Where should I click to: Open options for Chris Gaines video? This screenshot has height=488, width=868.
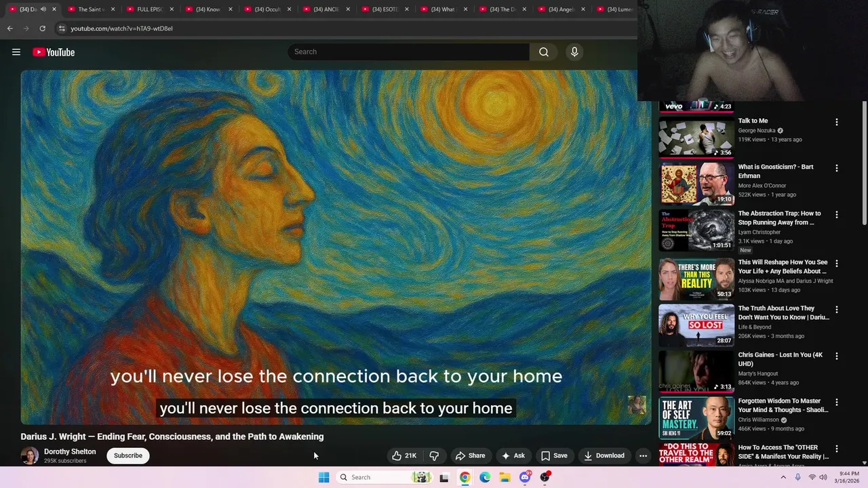(x=836, y=356)
